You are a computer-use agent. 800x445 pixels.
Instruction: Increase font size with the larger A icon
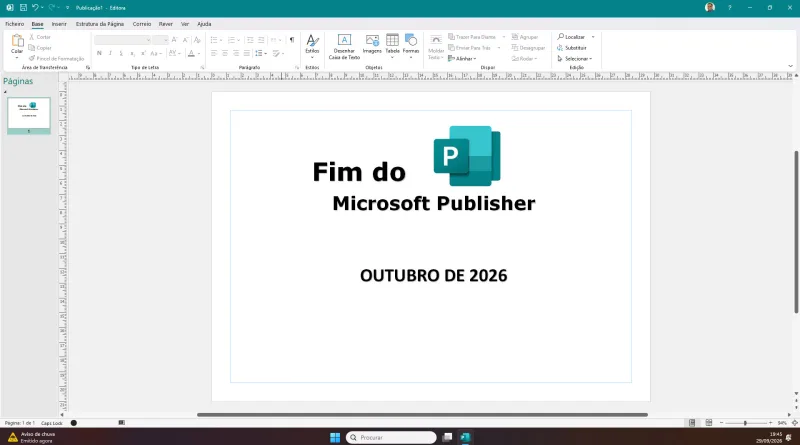pos(174,40)
